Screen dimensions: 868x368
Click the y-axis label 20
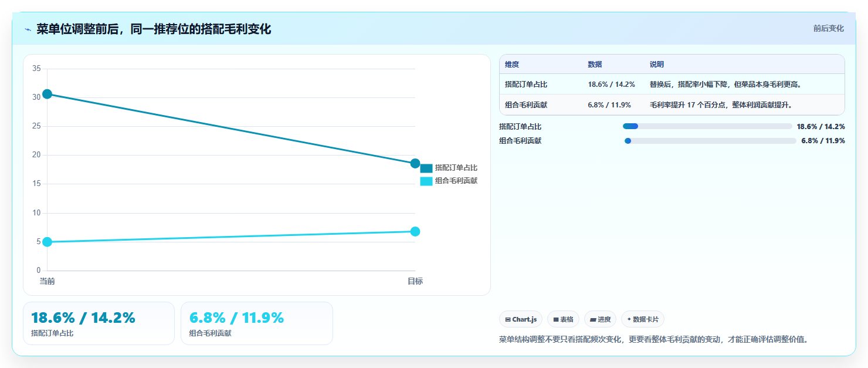(x=36, y=155)
